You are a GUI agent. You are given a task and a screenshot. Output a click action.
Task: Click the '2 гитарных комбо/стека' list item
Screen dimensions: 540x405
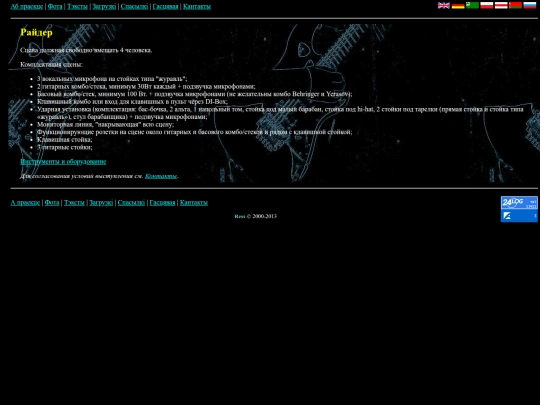[x=146, y=86]
